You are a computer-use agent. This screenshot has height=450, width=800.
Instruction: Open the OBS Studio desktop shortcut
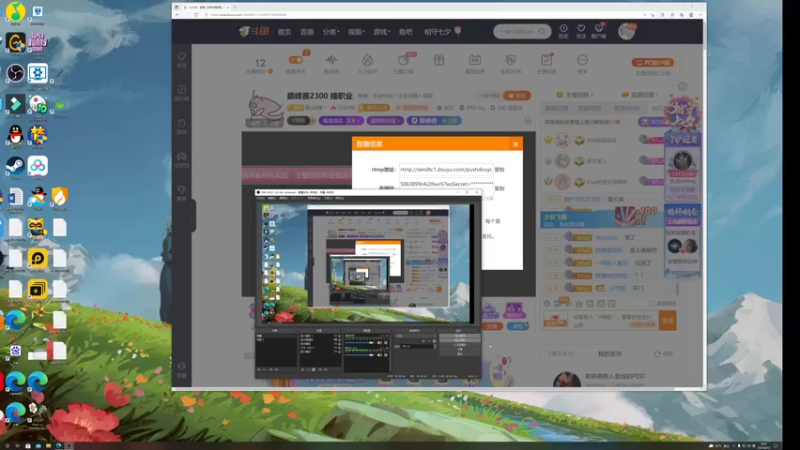click(15, 73)
